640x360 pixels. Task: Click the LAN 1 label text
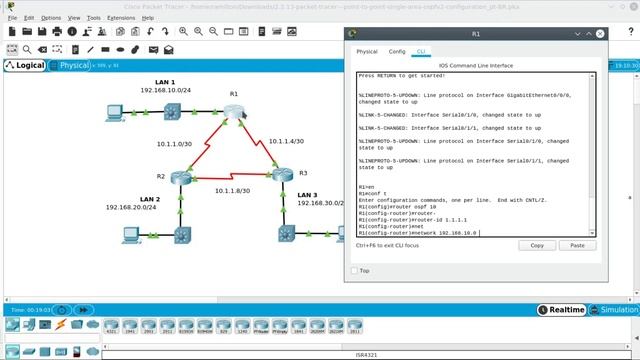(x=164, y=82)
